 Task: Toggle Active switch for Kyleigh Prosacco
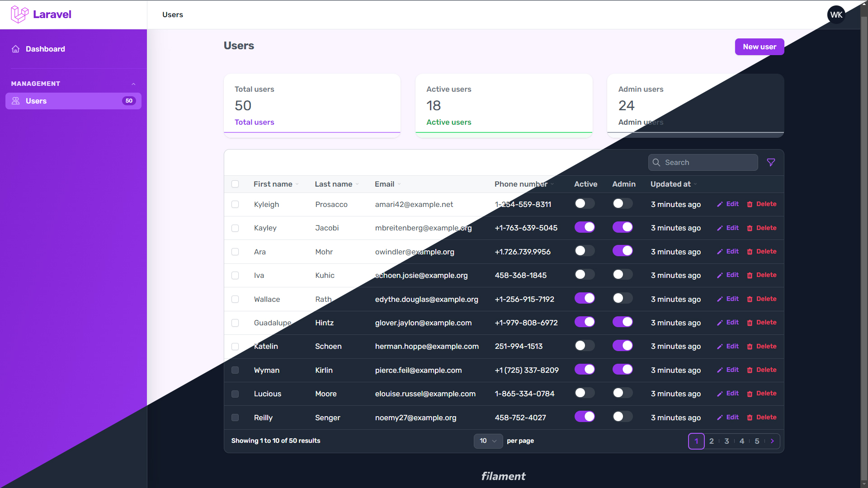584,204
